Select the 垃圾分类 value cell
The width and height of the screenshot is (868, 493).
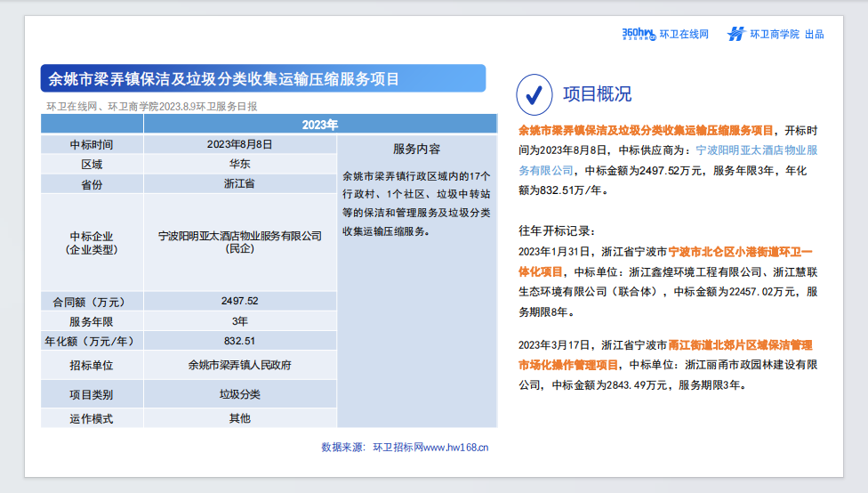240,394
